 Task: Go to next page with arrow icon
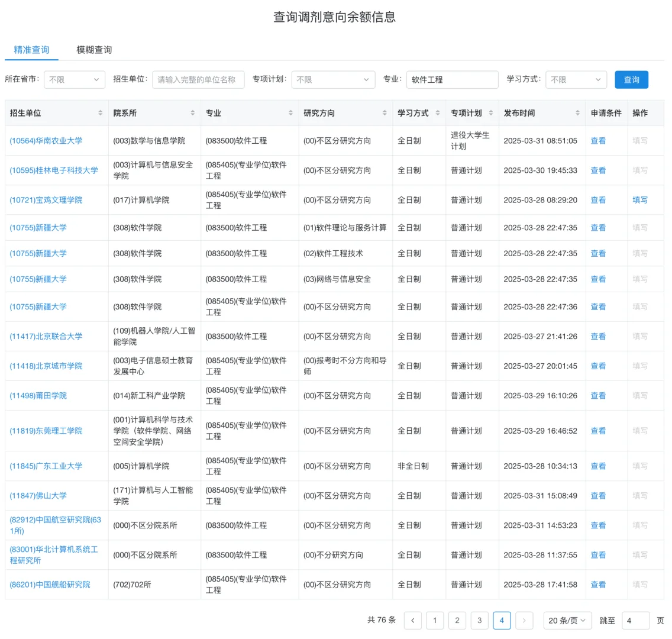[x=524, y=621]
